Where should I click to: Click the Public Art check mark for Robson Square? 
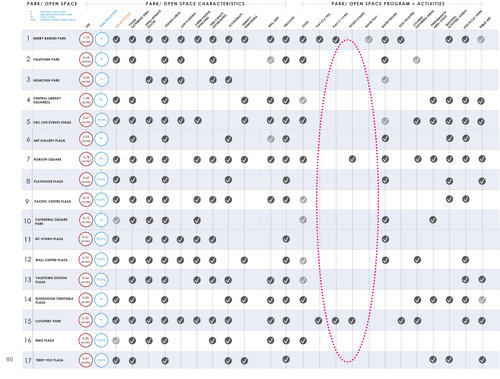(482, 159)
